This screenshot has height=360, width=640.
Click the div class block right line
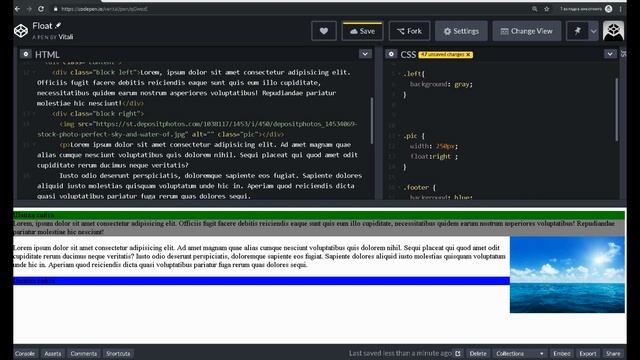[98, 113]
